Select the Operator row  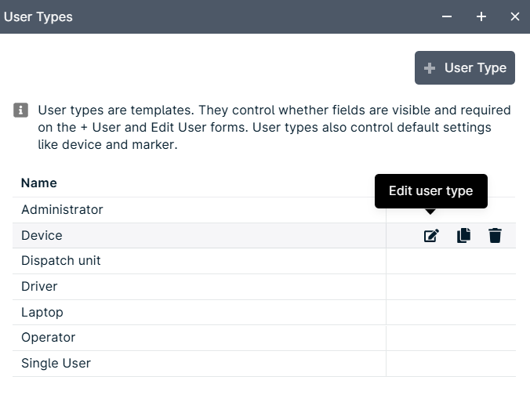click(264, 338)
